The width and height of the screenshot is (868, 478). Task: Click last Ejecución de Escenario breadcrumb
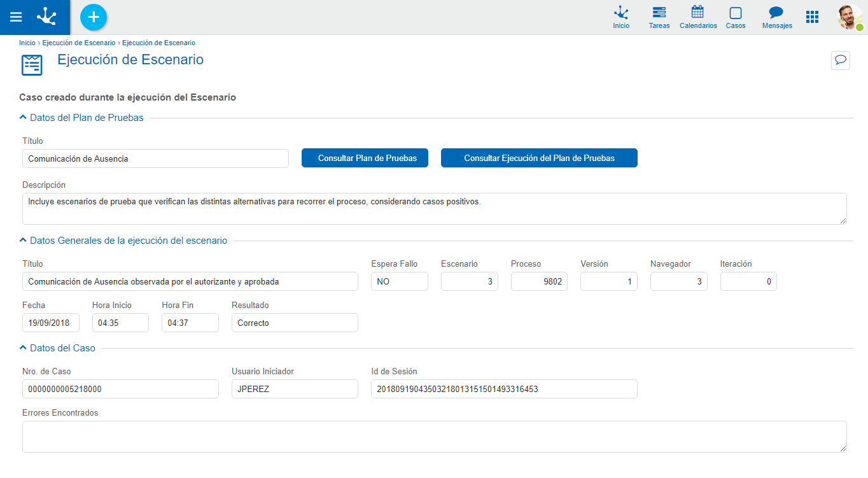(x=158, y=43)
